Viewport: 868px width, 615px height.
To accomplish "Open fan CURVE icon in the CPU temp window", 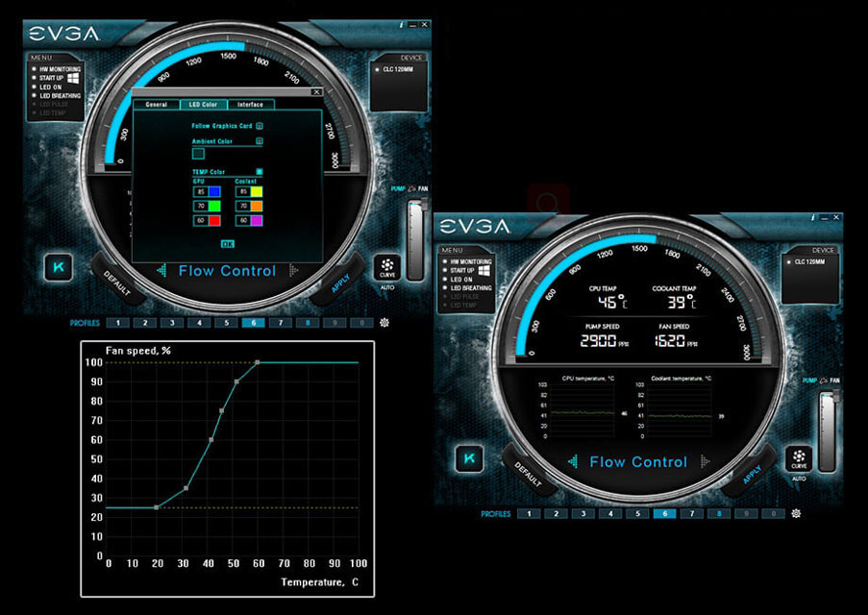I will [796, 458].
